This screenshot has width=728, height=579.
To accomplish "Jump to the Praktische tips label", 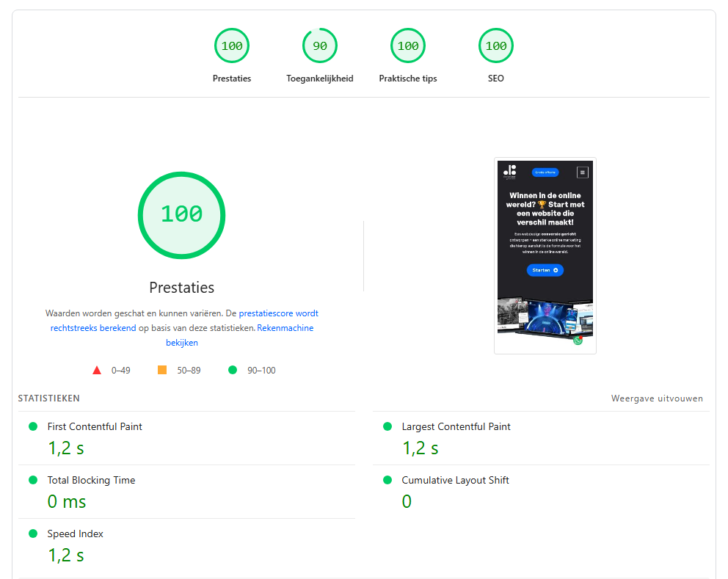I will click(x=408, y=79).
